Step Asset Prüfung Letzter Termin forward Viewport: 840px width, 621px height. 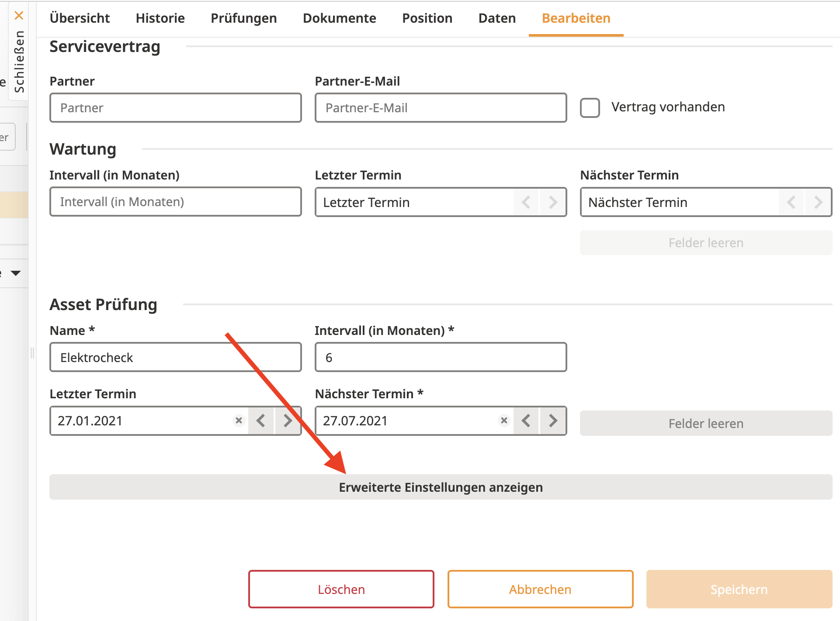288,421
